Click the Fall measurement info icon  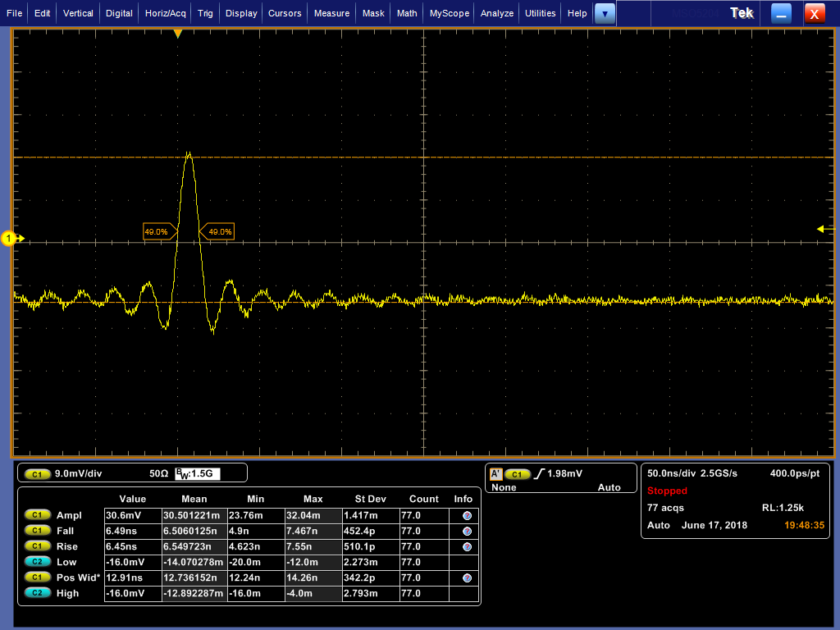coord(467,532)
